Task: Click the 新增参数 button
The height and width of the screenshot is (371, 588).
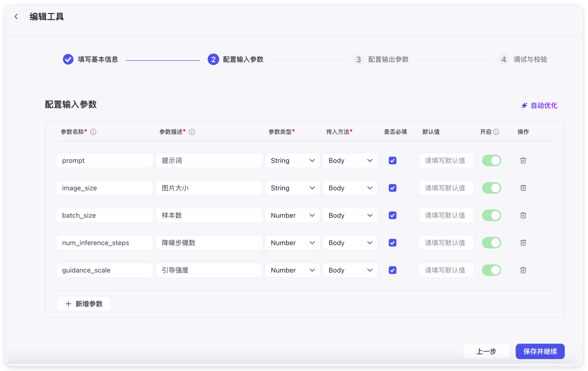Action: coord(84,304)
